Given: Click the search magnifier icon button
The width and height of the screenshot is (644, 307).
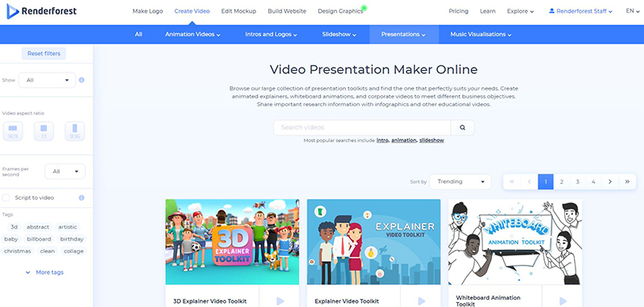Looking at the screenshot, I should 462,127.
